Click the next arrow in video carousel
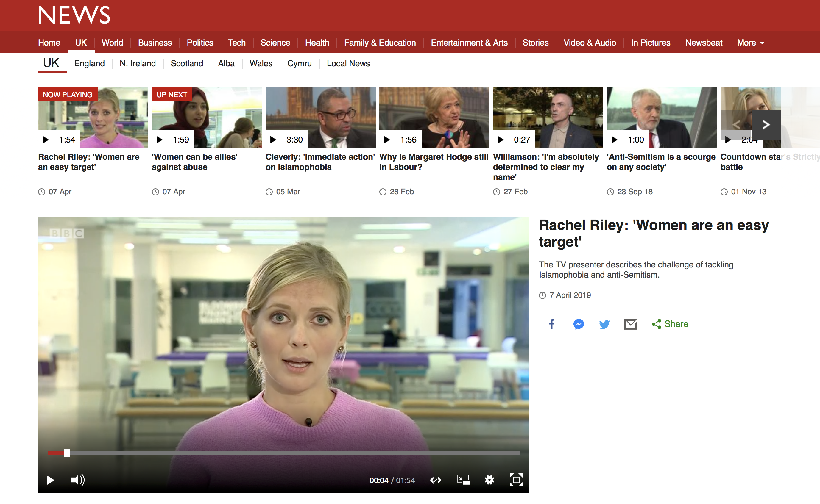This screenshot has height=504, width=820. (x=766, y=125)
